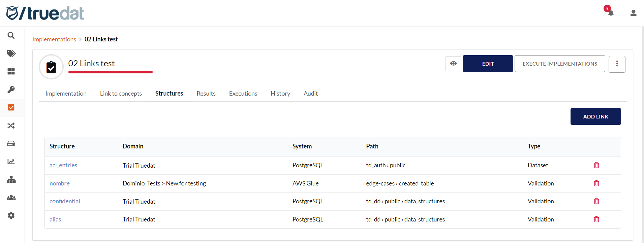Delete the acl_entries structure link
Image resolution: width=644 pixels, height=243 pixels.
(x=596, y=165)
